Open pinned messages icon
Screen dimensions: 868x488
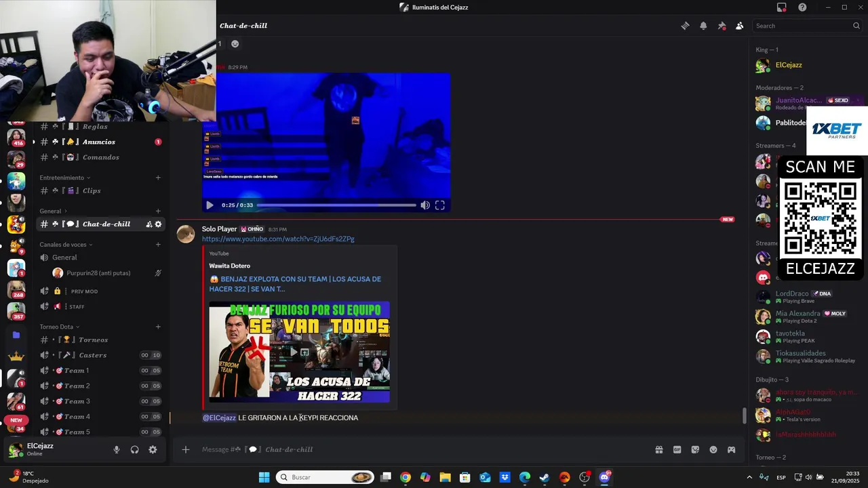pos(722,26)
